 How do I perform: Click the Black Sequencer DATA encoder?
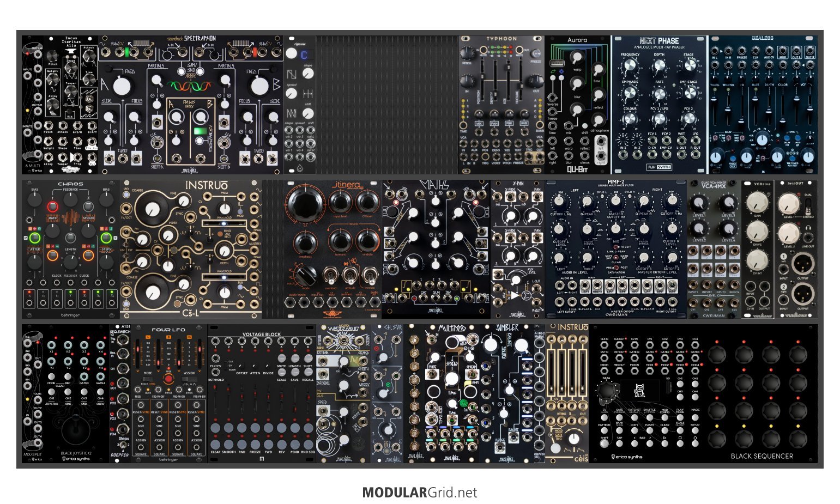tap(607, 391)
